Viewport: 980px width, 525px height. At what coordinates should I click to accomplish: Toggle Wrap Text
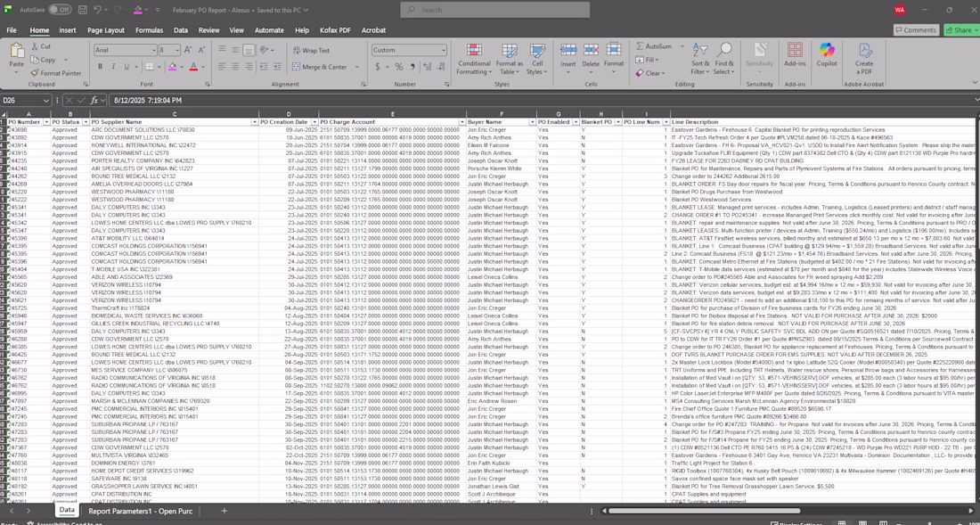click(311, 50)
